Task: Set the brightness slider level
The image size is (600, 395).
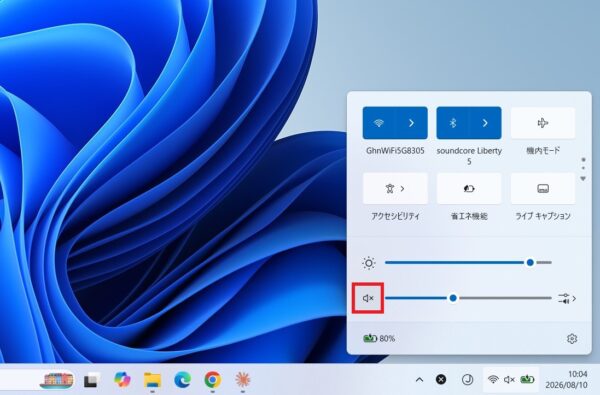Action: pyautogui.click(x=468, y=263)
